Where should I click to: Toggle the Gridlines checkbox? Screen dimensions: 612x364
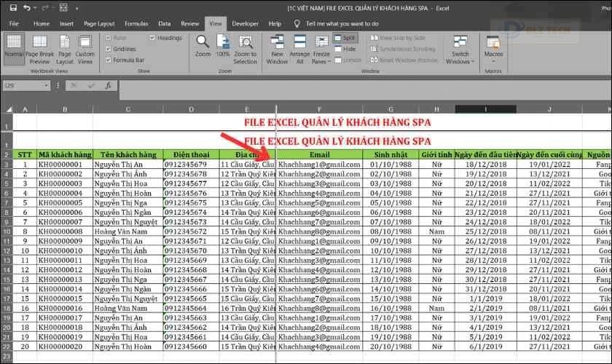109,50
